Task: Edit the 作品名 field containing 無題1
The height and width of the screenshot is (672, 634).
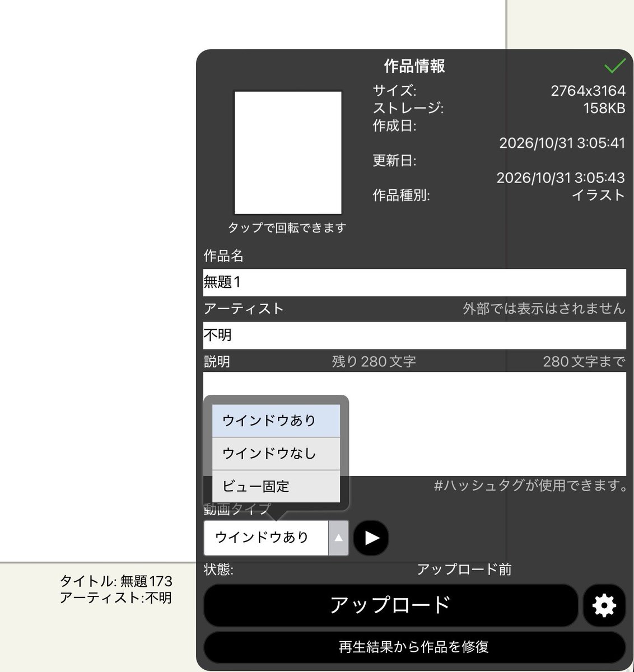Action: click(x=414, y=282)
